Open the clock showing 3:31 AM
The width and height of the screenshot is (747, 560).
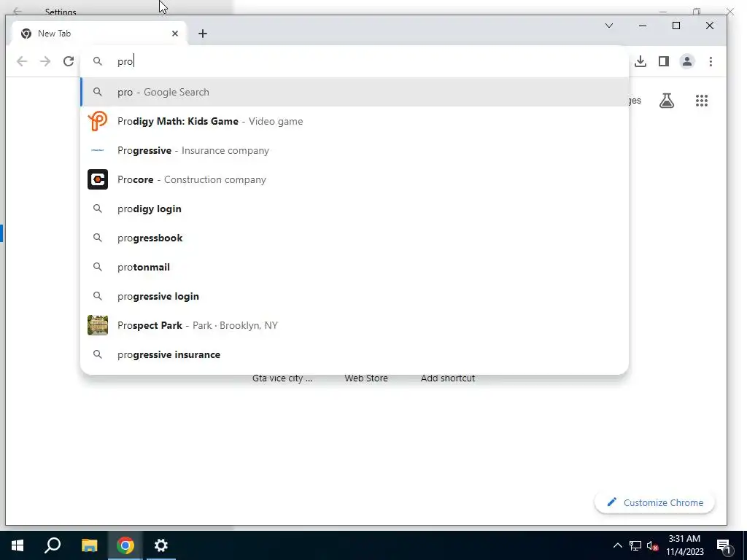tap(684, 545)
